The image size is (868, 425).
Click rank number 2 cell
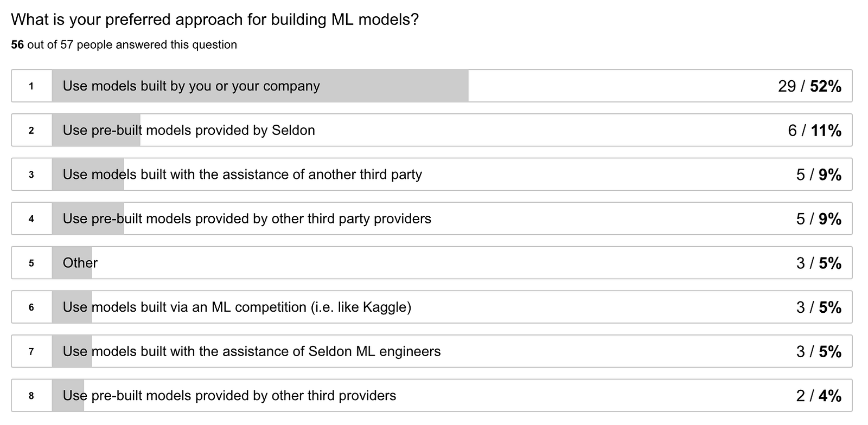(x=31, y=131)
